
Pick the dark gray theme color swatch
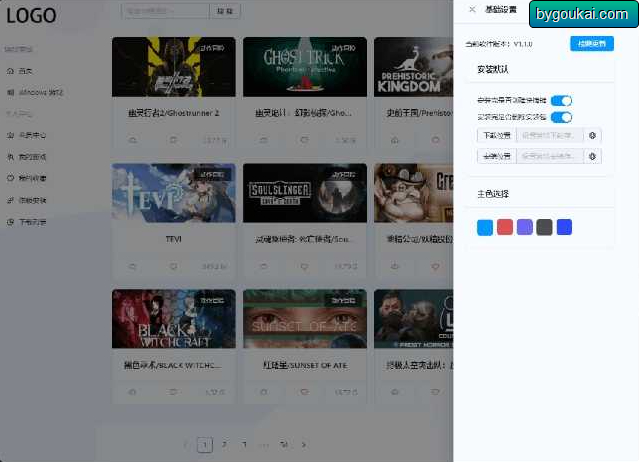coord(544,227)
